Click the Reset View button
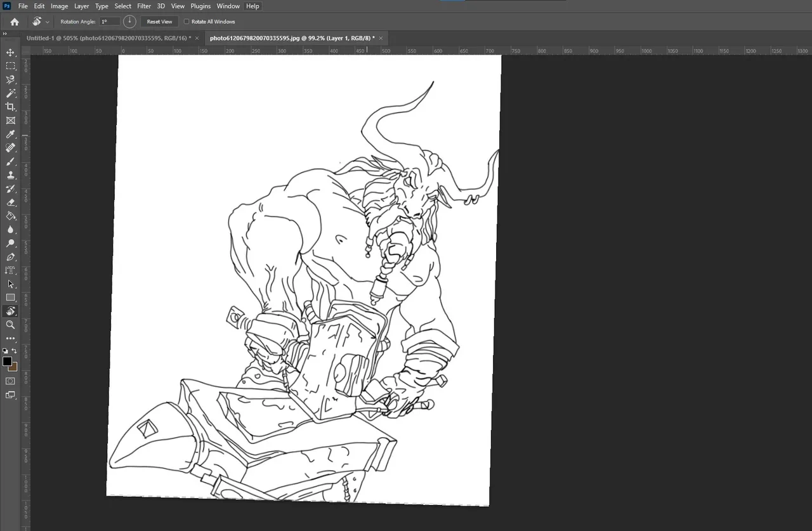This screenshot has height=531, width=812. (x=159, y=22)
